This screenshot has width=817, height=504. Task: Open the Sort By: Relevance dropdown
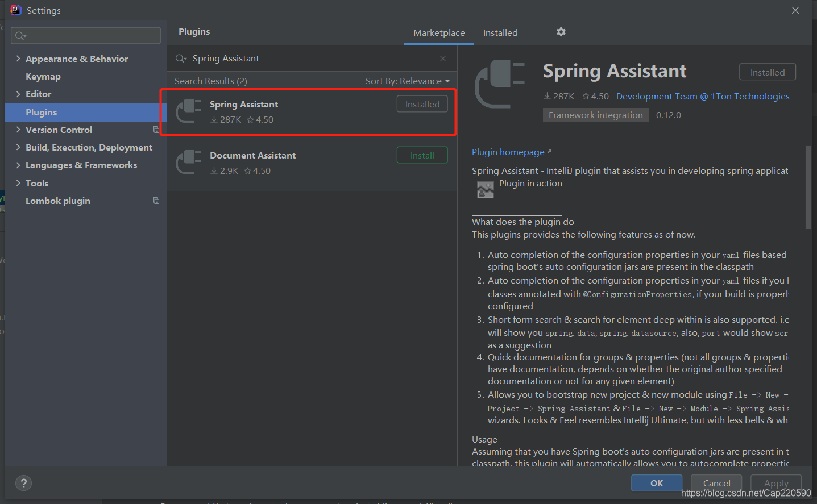pos(408,81)
